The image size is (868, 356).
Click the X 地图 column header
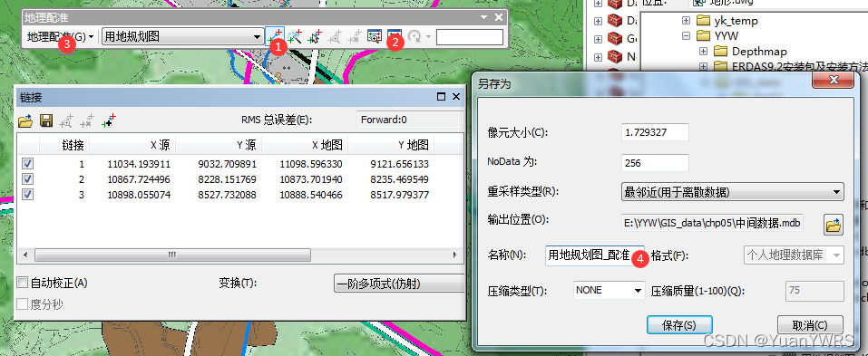[305, 145]
